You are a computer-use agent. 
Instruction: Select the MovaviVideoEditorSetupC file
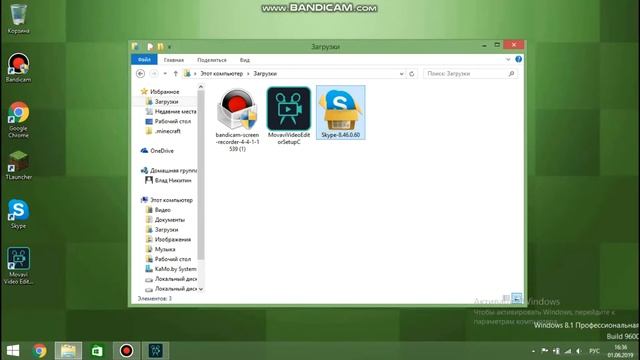[x=289, y=116]
